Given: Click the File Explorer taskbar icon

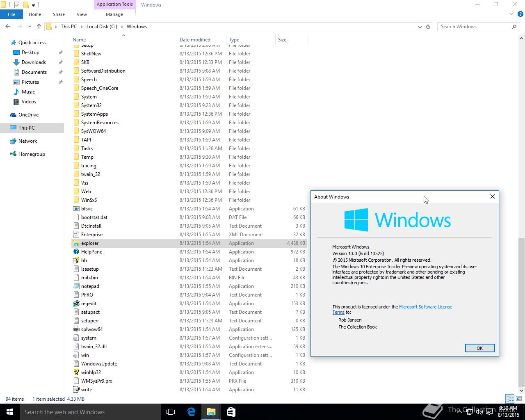Looking at the screenshot, I should click(211, 412).
